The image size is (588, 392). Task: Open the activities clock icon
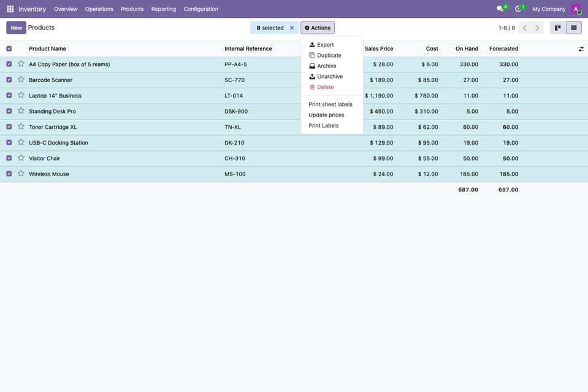(x=518, y=9)
